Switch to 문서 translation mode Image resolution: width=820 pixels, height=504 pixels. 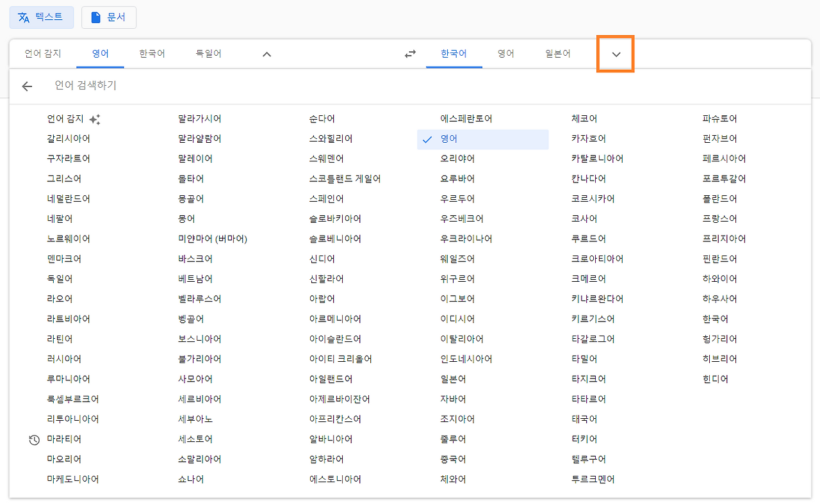(x=109, y=17)
